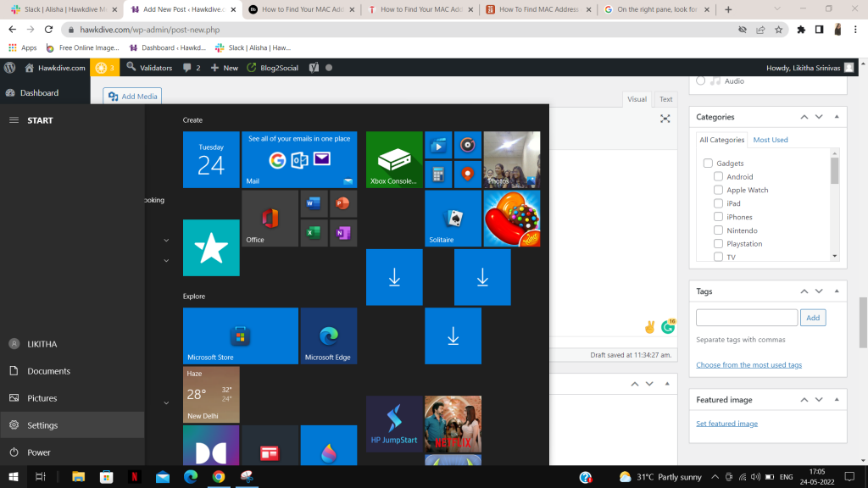Tick the Playstation category checkbox
868x488 pixels.
[718, 243]
